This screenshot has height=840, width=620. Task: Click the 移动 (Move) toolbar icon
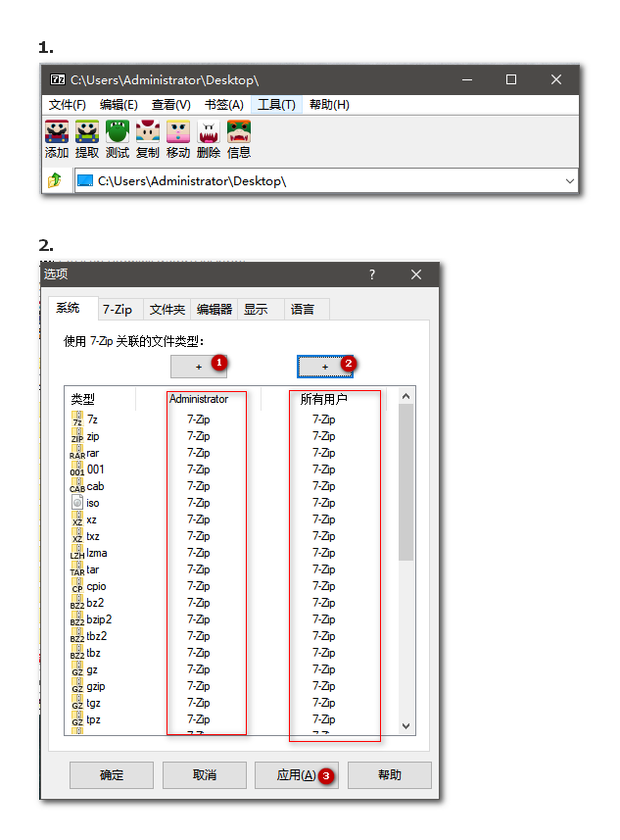pos(177,139)
